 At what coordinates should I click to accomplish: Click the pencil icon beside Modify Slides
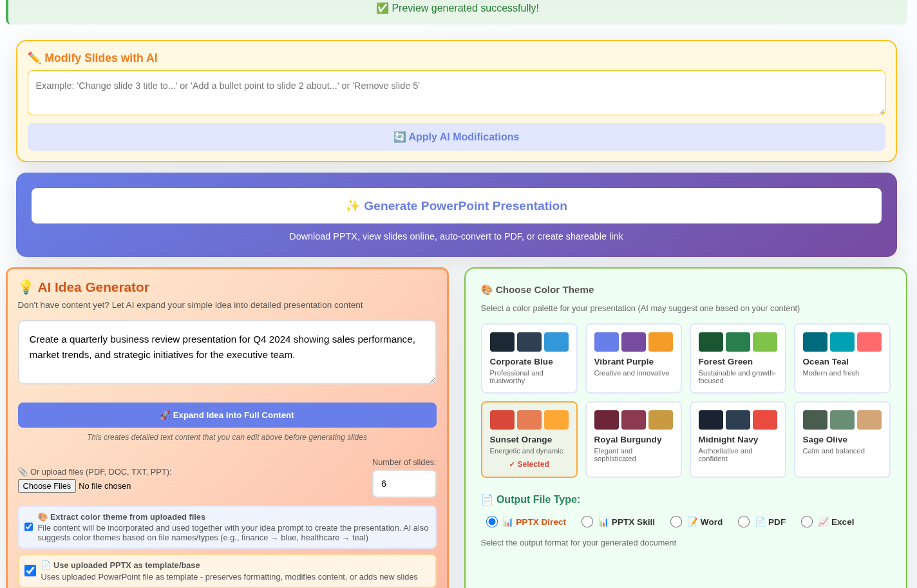point(34,58)
